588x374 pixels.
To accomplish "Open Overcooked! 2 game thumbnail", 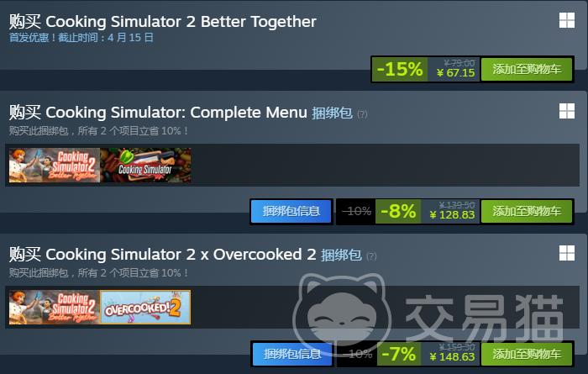I will point(145,308).
